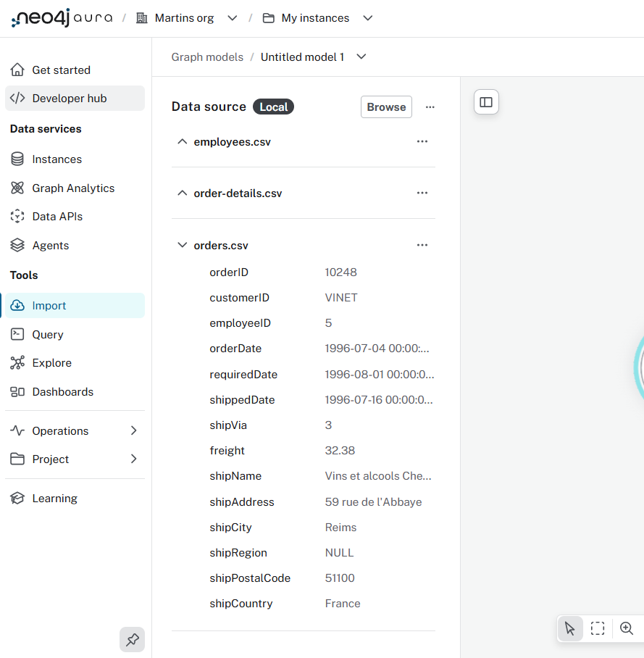
Task: Select the zoom magnifier tool in the canvas toolbar
Action: 624,628
